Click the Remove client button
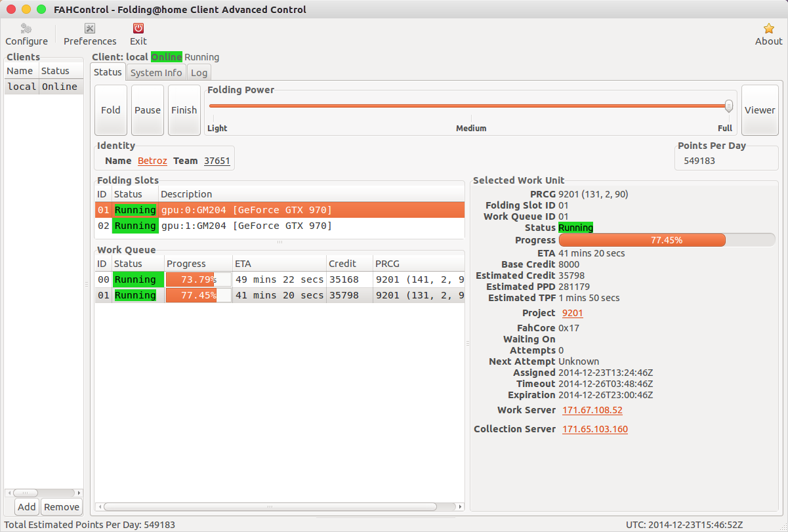 tap(62, 506)
